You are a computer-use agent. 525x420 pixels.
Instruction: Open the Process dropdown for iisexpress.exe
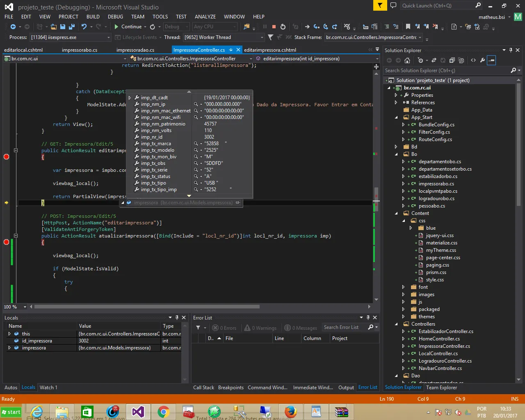[x=109, y=37]
